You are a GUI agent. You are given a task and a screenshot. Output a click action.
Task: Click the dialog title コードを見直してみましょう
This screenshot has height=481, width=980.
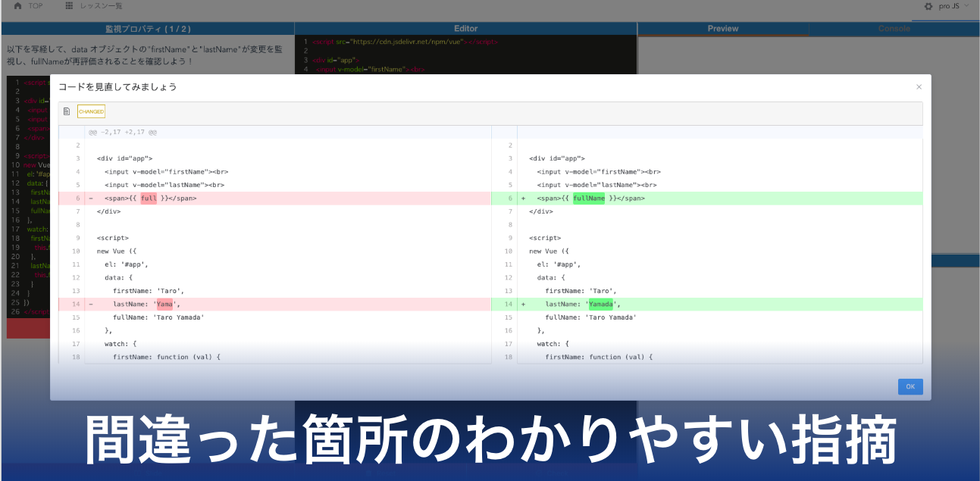[117, 87]
